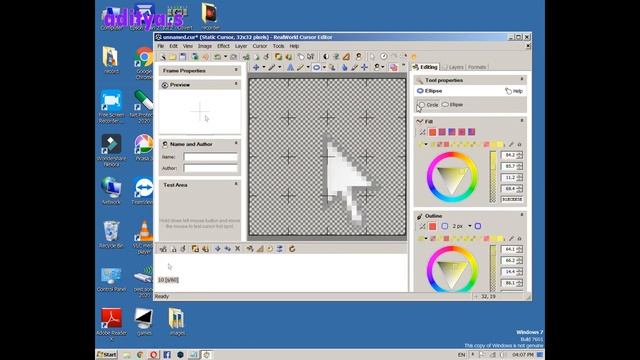The image size is (640, 360).
Task: Collapse the Frame Properties panel
Action: click(x=236, y=70)
